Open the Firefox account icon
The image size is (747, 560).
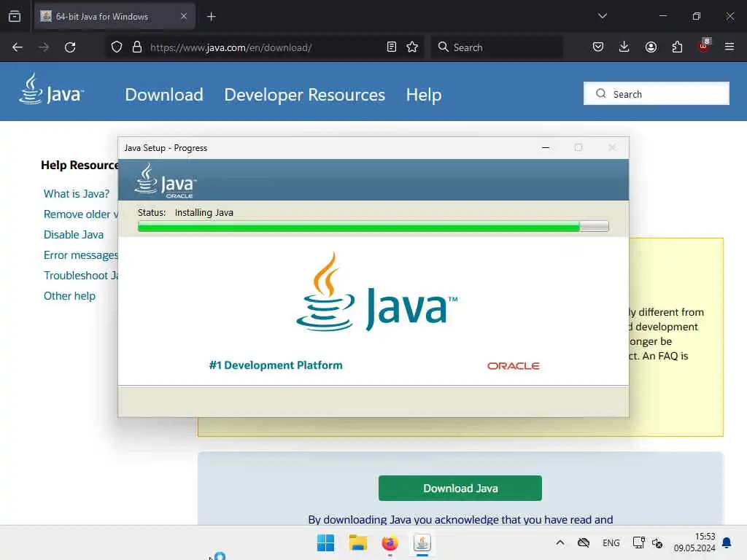pyautogui.click(x=651, y=47)
